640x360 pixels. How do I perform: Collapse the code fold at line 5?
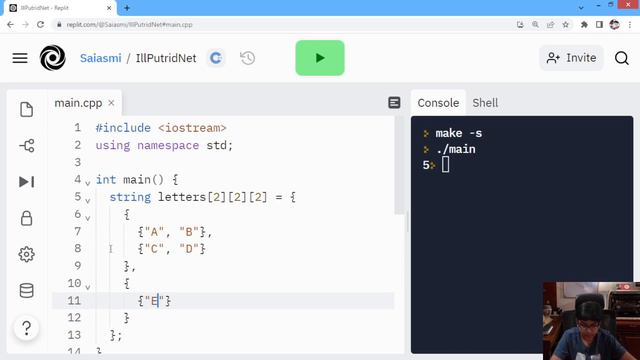point(87,200)
